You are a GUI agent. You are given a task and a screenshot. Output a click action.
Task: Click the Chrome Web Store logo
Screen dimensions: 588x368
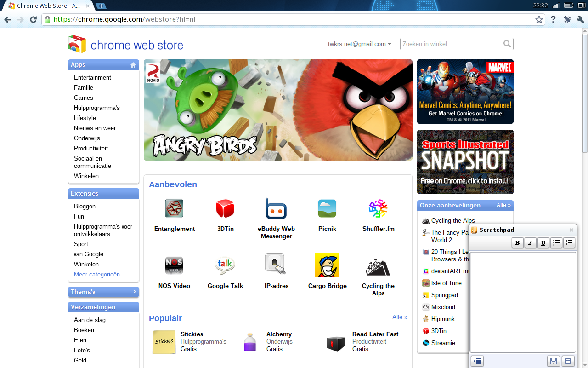click(125, 45)
